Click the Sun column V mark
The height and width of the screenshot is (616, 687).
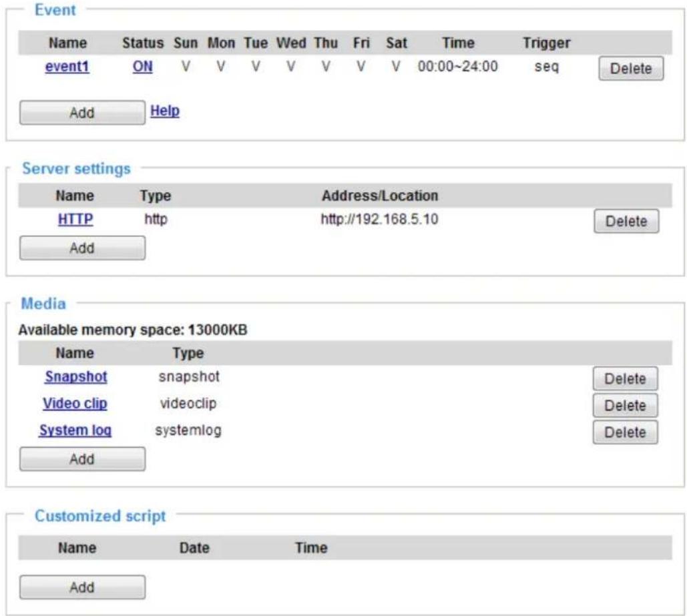[186, 67]
